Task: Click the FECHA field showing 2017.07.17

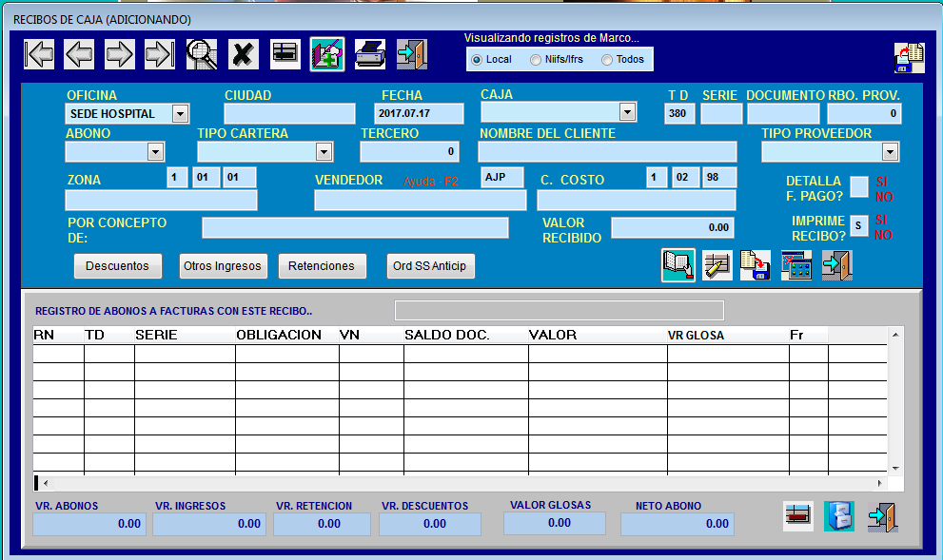Action: click(x=419, y=113)
